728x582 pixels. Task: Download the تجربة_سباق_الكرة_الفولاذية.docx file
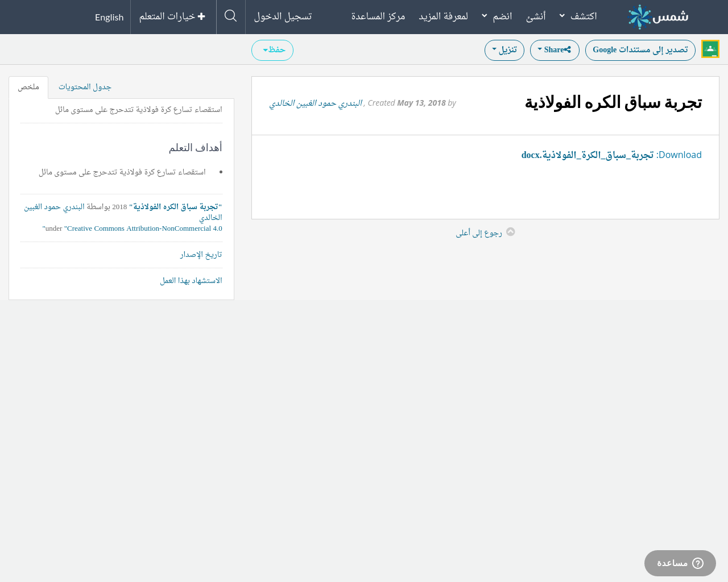pos(588,155)
